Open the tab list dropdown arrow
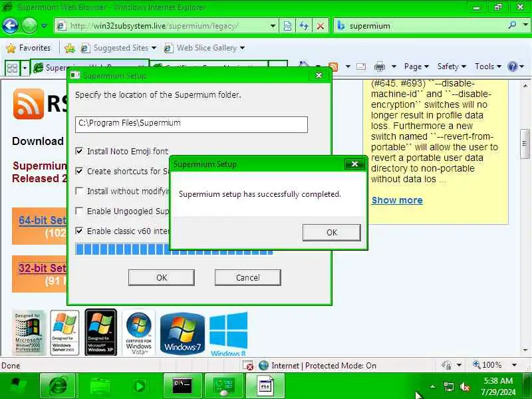532x399 pixels. point(25,68)
